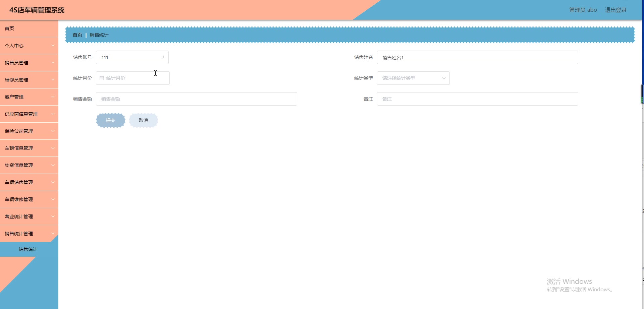Click the 4S店车辆管理系统 title
The width and height of the screenshot is (644, 309).
pyautogui.click(x=37, y=10)
